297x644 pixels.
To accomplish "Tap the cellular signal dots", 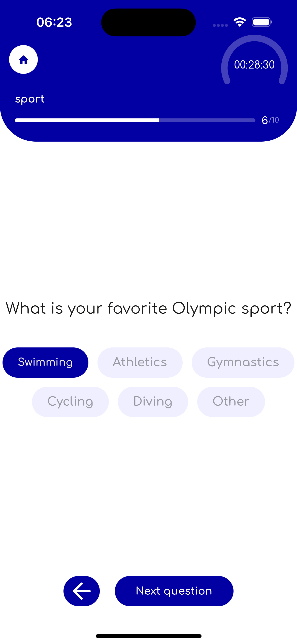I will click(220, 25).
